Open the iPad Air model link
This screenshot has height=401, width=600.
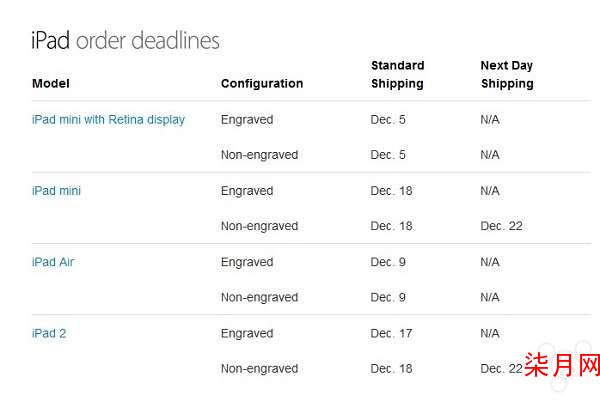click(53, 262)
